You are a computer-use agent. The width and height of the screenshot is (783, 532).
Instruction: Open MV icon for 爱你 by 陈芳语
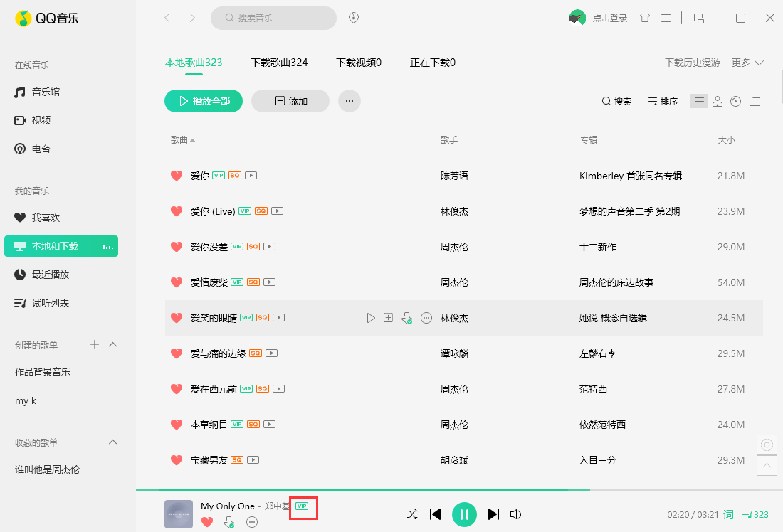pyautogui.click(x=251, y=175)
